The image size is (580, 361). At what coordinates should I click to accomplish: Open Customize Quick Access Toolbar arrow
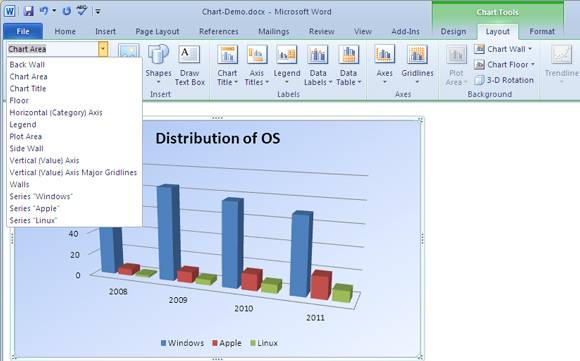[x=98, y=11]
